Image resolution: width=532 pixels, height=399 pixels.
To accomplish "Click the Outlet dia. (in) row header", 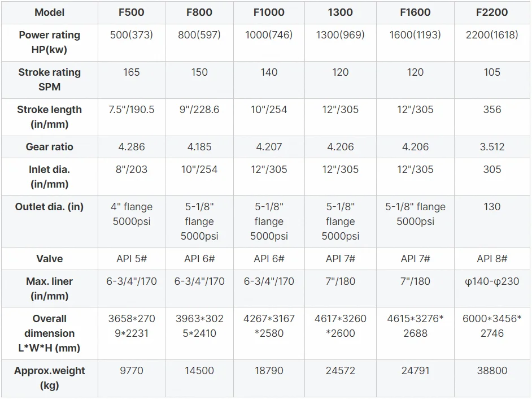I will 50,207.
